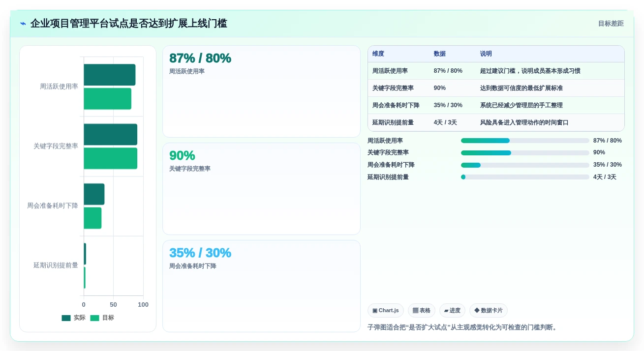Click the 延期识别提前量 progress bar
The image size is (644, 351).
[x=525, y=177]
